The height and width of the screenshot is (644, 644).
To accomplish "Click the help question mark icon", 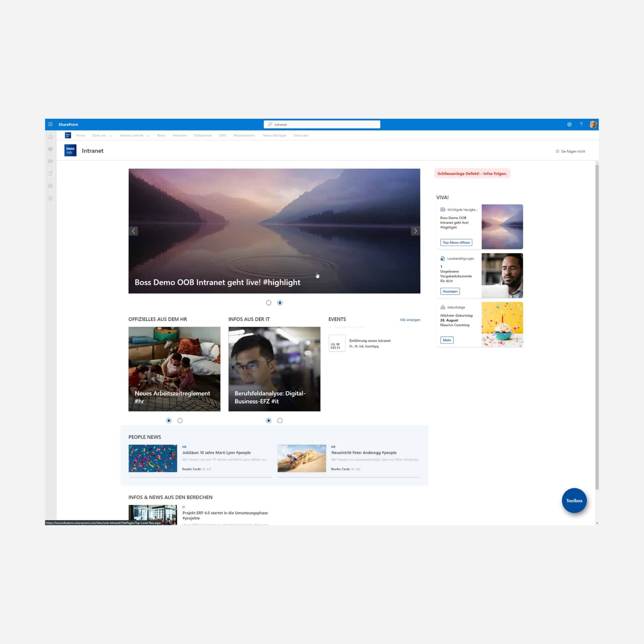I will [x=581, y=124].
